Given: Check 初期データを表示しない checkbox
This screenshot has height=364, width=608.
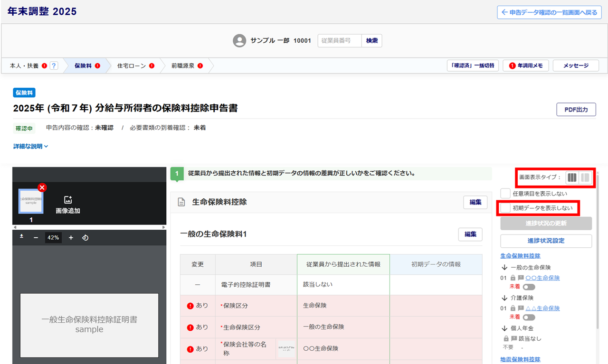Looking at the screenshot, I should click(x=505, y=208).
